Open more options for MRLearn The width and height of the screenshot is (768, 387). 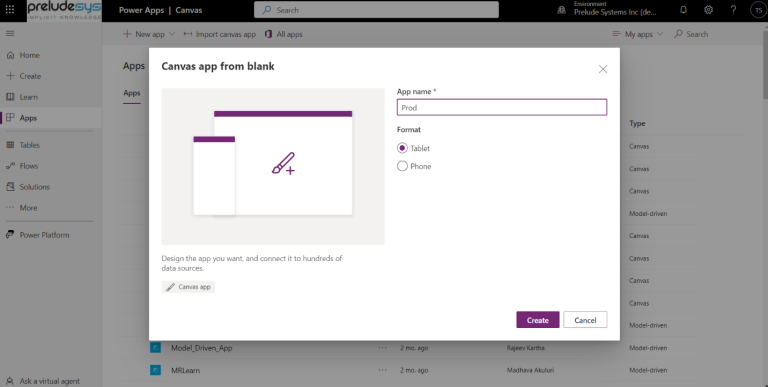point(382,370)
